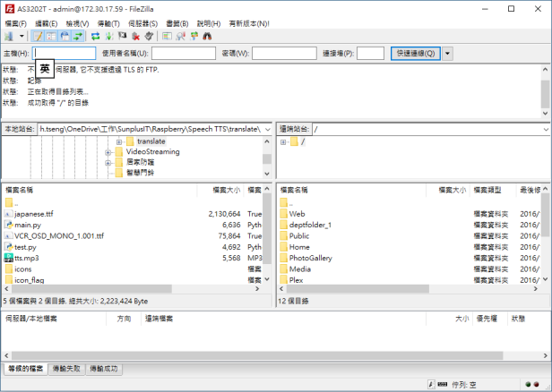Click the binoculars file search icon
Screen dimensions: 552x392
pos(207,36)
